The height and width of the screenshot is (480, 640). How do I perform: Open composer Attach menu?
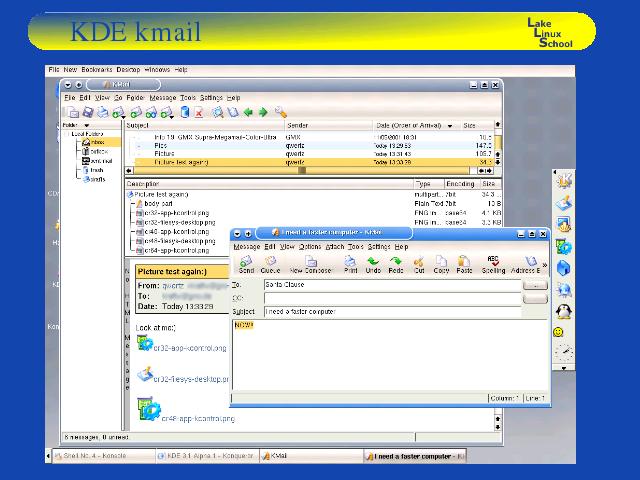coord(335,247)
